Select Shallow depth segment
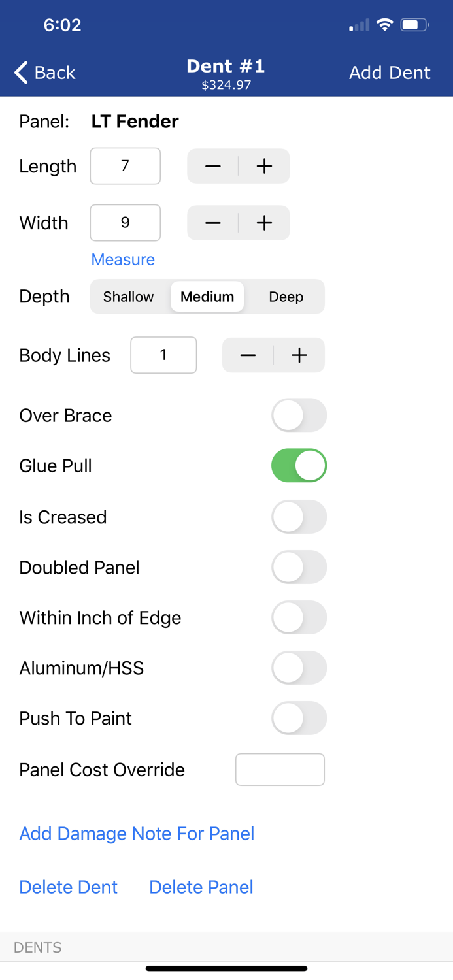The width and height of the screenshot is (453, 980). coord(129,297)
